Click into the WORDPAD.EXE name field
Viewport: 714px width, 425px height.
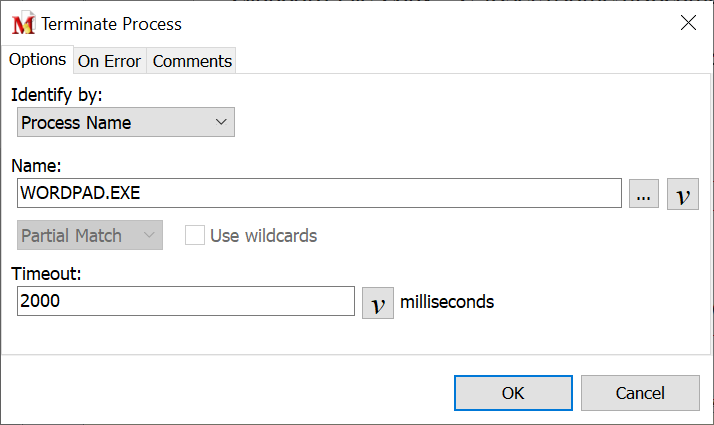[320, 193]
